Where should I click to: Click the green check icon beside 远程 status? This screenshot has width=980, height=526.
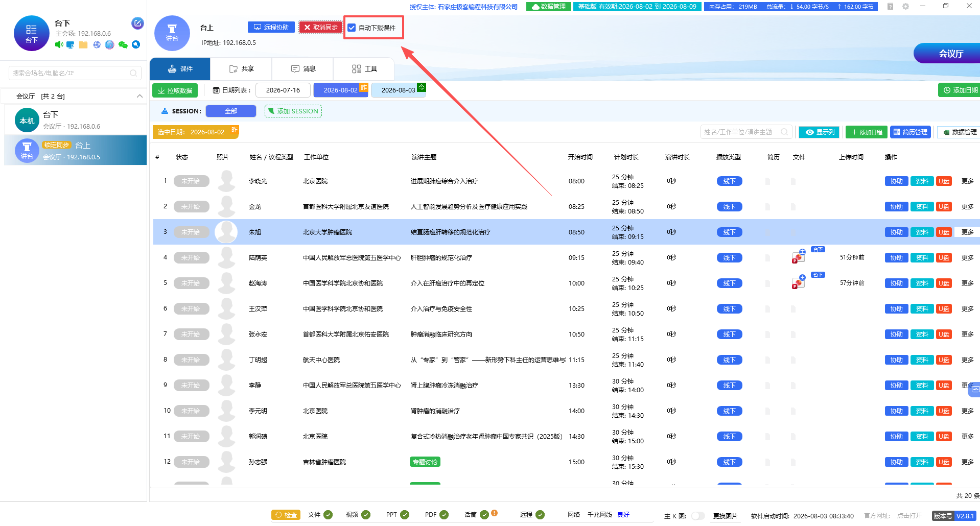pyautogui.click(x=540, y=515)
